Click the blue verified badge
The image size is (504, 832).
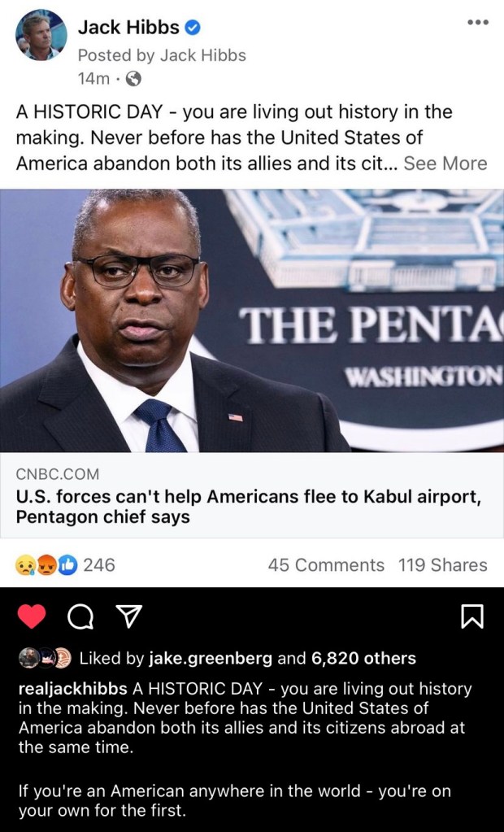click(192, 28)
